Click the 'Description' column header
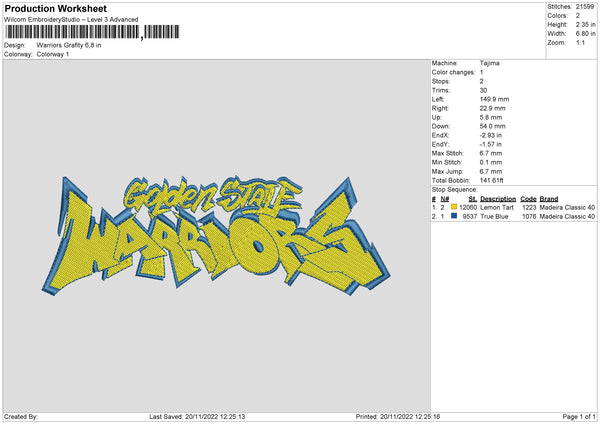Viewport: 600px width, 424px height. [498, 199]
